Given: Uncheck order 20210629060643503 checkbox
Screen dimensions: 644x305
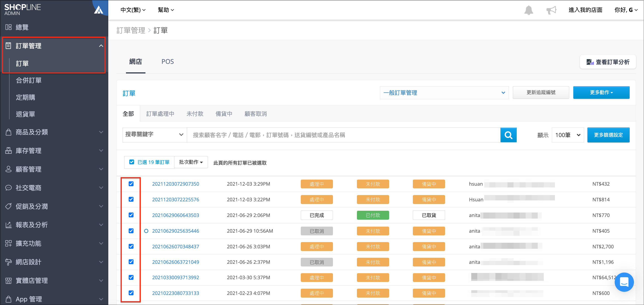Looking at the screenshot, I should (131, 215).
